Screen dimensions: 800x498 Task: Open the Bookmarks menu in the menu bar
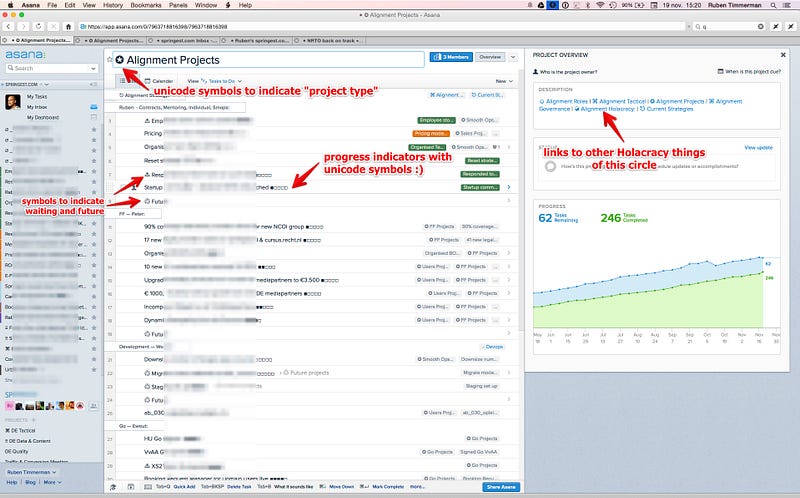146,5
